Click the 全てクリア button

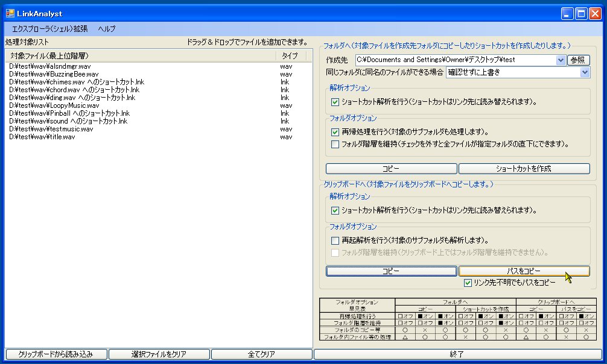coord(262,354)
